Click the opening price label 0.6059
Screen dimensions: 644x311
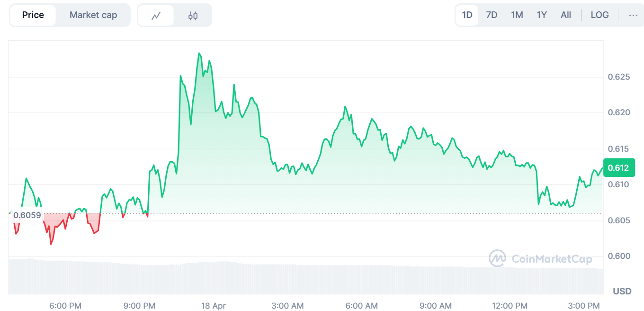click(27, 215)
